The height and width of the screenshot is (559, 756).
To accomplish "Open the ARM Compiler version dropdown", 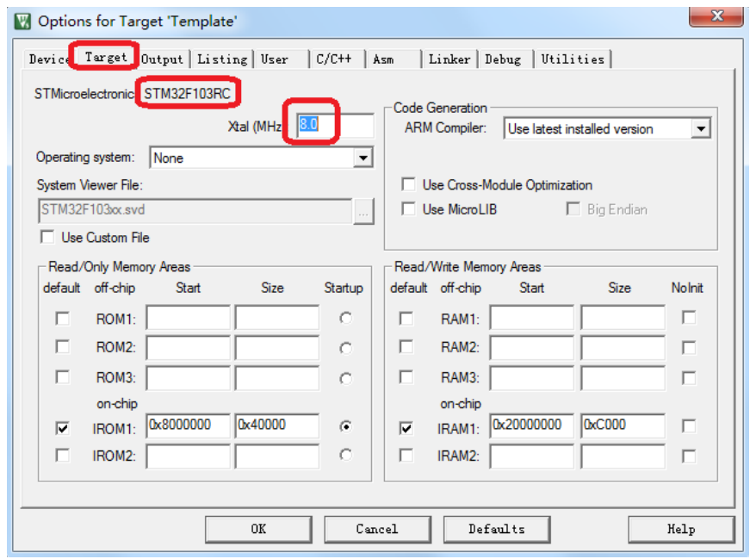I will point(701,129).
